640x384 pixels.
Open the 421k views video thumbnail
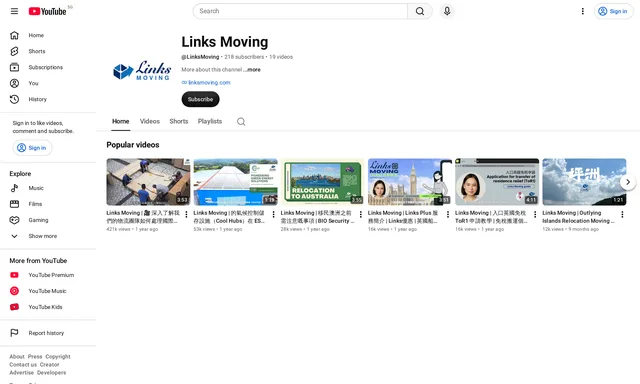click(148, 182)
